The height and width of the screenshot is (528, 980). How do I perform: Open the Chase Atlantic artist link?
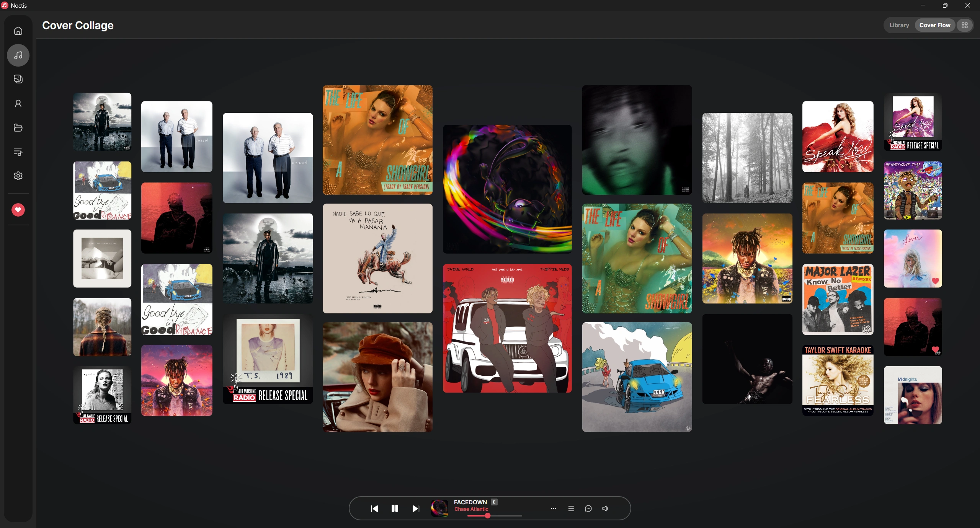pyautogui.click(x=471, y=509)
